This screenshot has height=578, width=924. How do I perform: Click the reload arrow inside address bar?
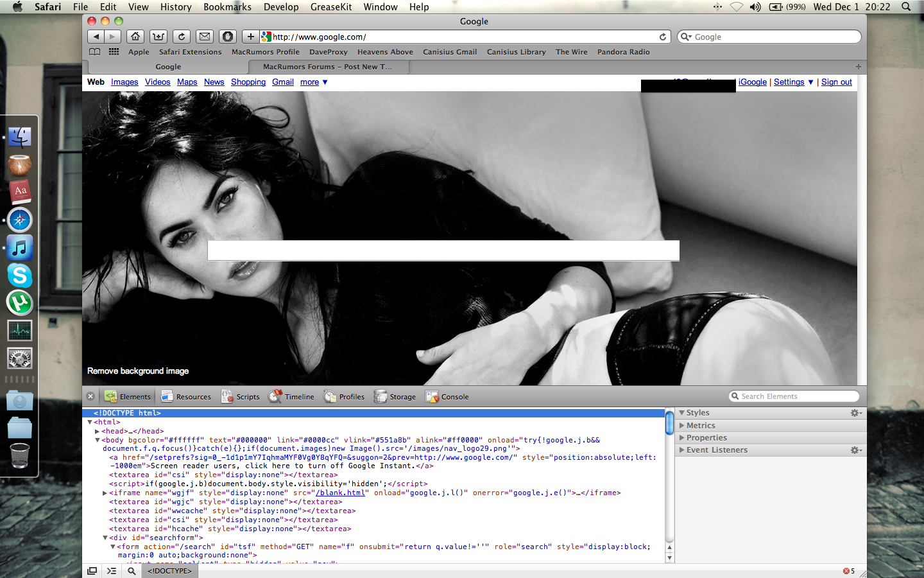[663, 37]
